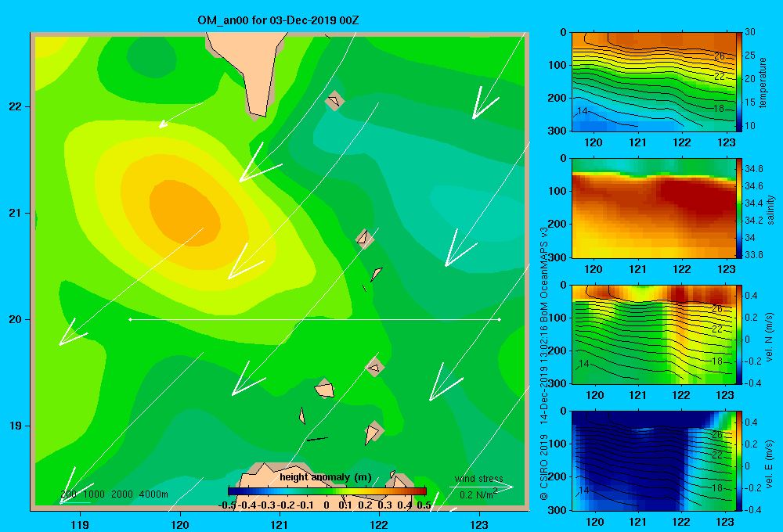This screenshot has width=783, height=532.
Task: Click the CSIRO BoM OceanMAPS v3 copyright text
Action: pos(544,363)
